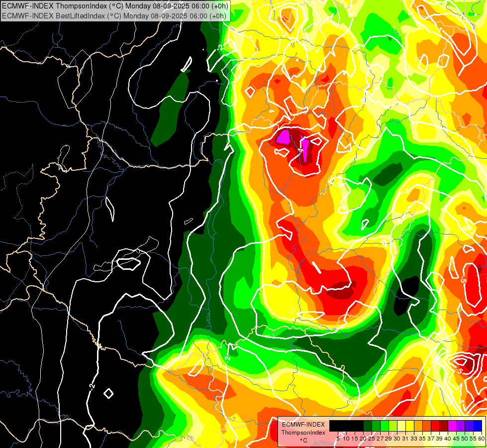This screenshot has height=448, width=487.
Task: Pick the indigo 50–55 legend swatch
Action: pos(469,426)
